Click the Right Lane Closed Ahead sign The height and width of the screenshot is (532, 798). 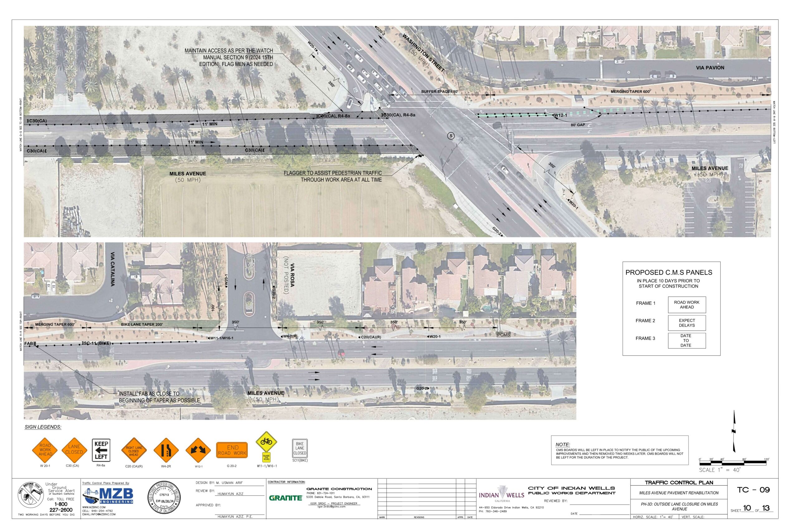click(x=134, y=451)
